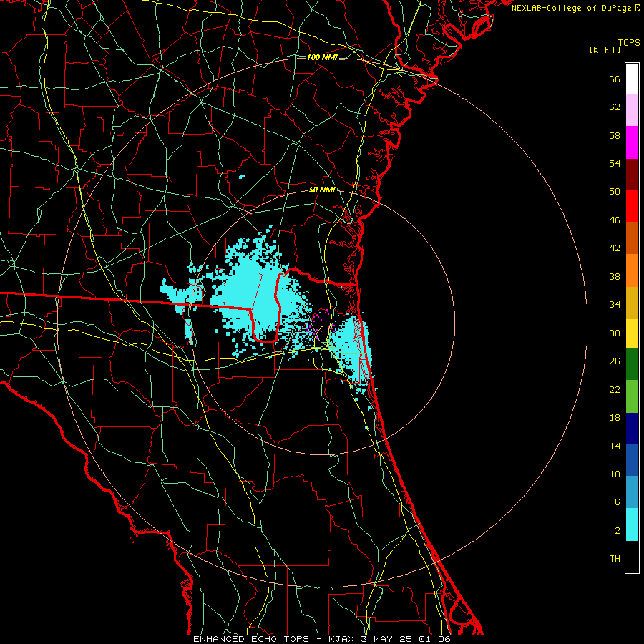The height and width of the screenshot is (644, 644).
Task: Select the light green legend swatch
Action: (632, 396)
